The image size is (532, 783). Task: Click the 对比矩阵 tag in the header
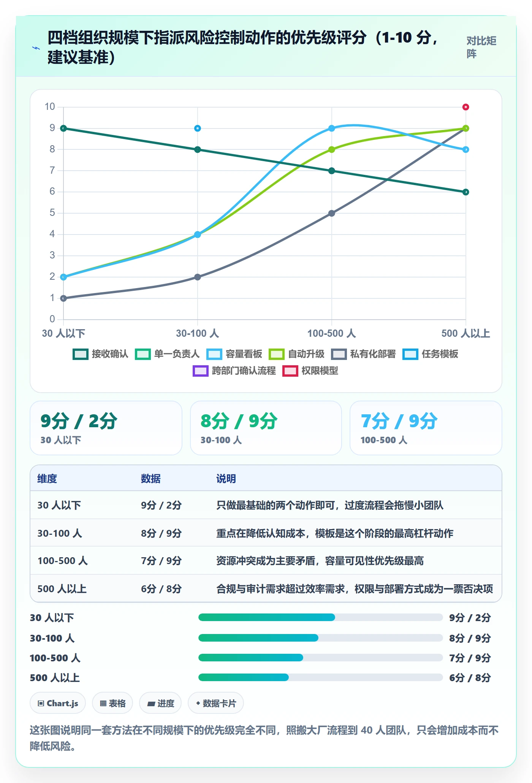click(x=481, y=47)
